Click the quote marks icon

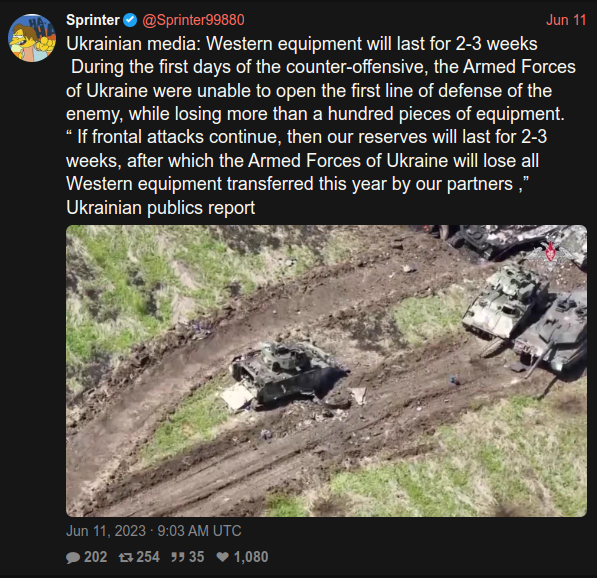click(x=178, y=557)
